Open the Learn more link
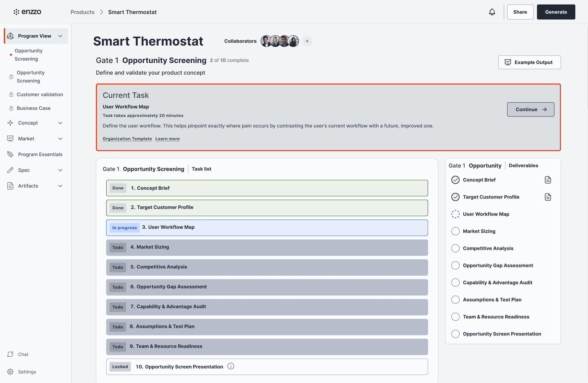The image size is (588, 383). pyautogui.click(x=167, y=139)
